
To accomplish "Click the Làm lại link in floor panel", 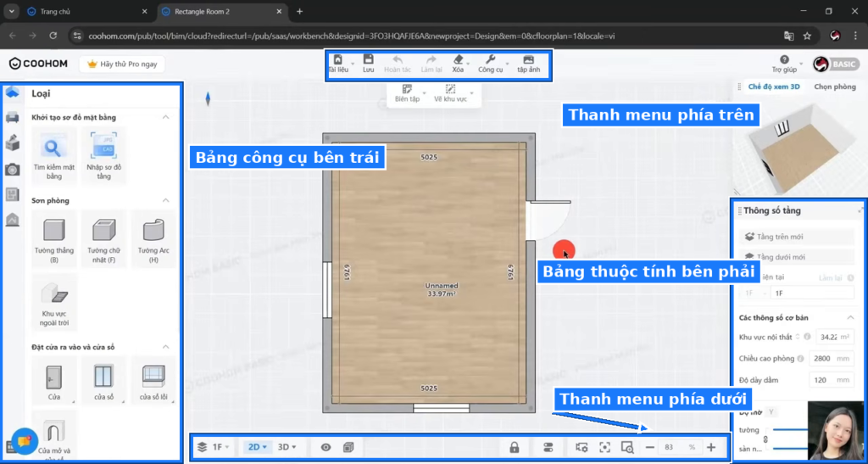I will pos(831,278).
